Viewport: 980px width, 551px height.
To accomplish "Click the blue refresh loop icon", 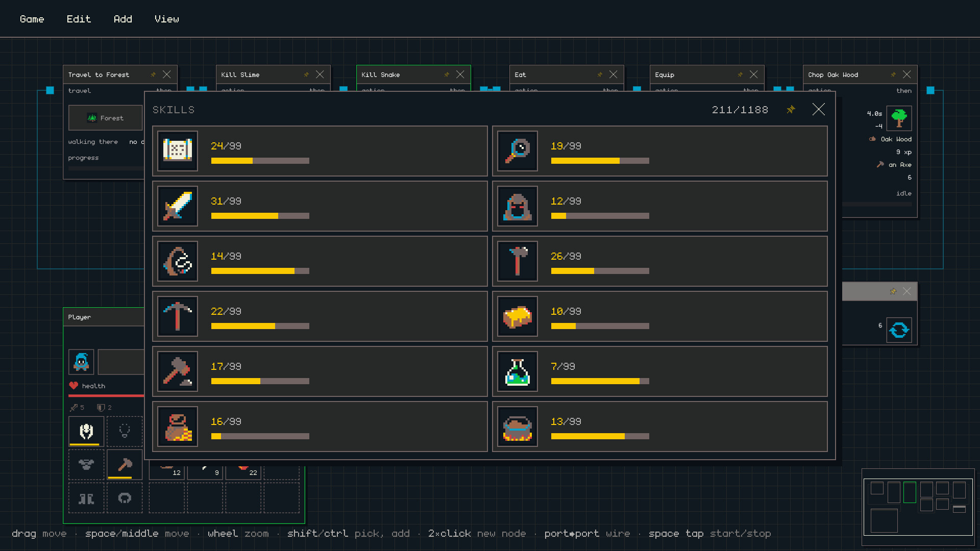I will tap(899, 330).
